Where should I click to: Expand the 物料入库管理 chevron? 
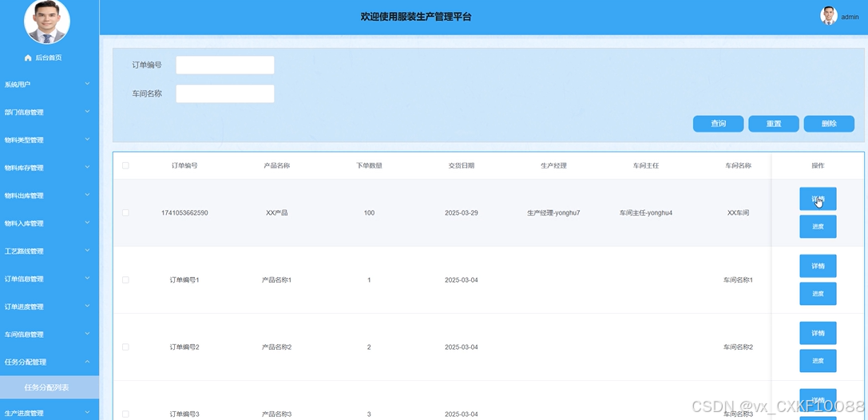tap(88, 223)
